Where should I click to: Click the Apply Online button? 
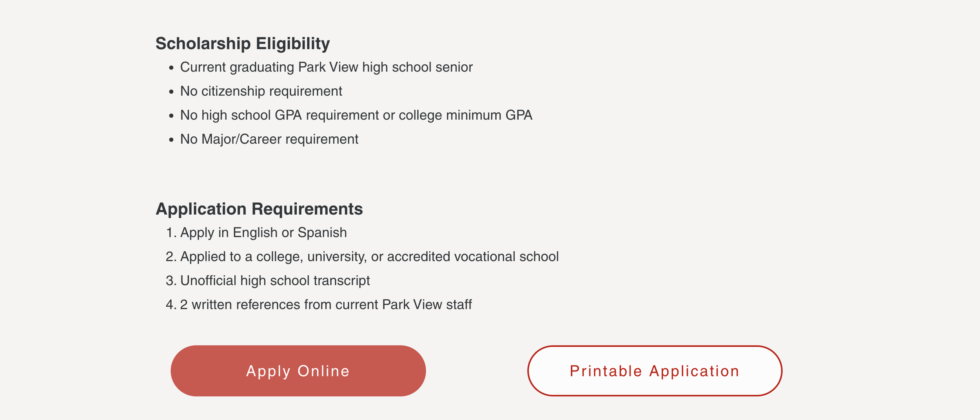pos(298,371)
